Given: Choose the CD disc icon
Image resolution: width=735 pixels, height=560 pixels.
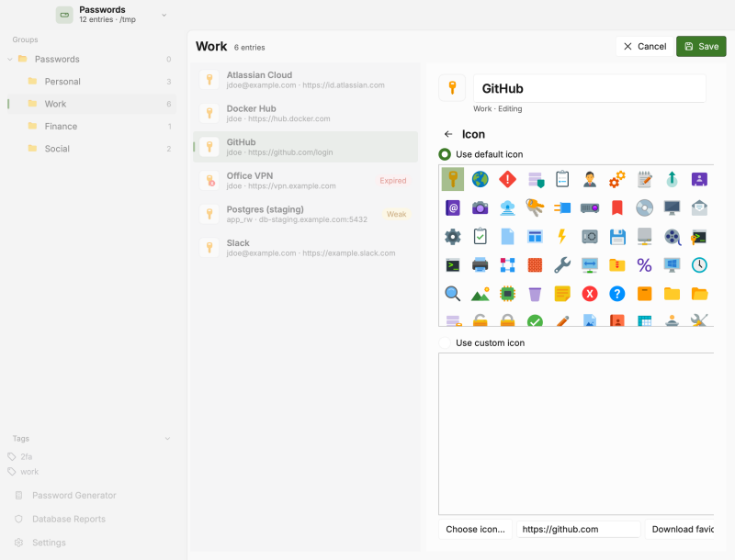Looking at the screenshot, I should [645, 207].
